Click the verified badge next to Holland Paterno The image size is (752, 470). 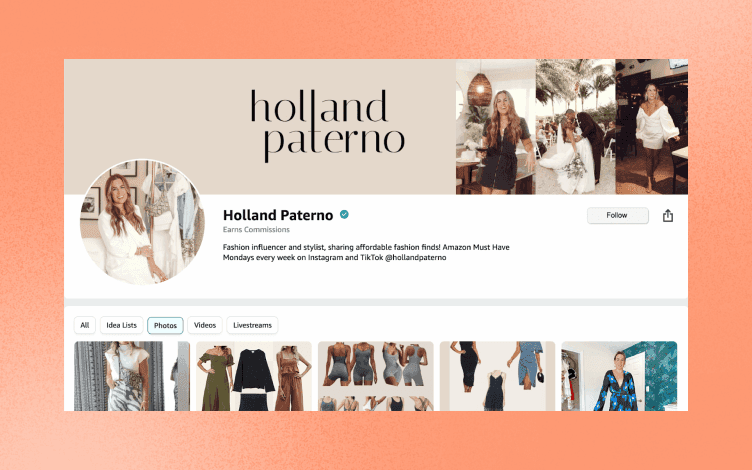click(344, 214)
